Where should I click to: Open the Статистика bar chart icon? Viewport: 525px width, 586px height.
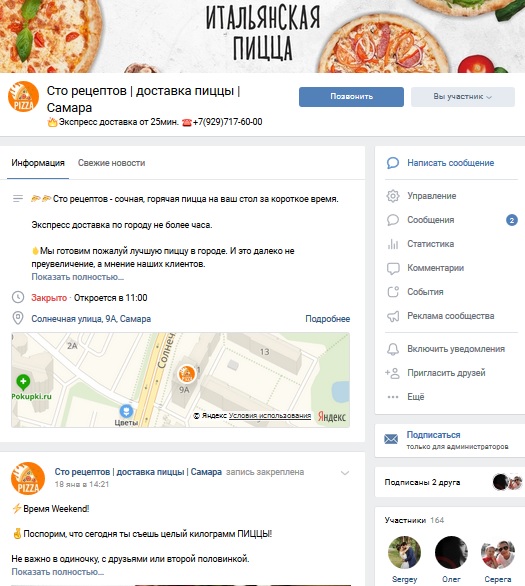point(393,244)
